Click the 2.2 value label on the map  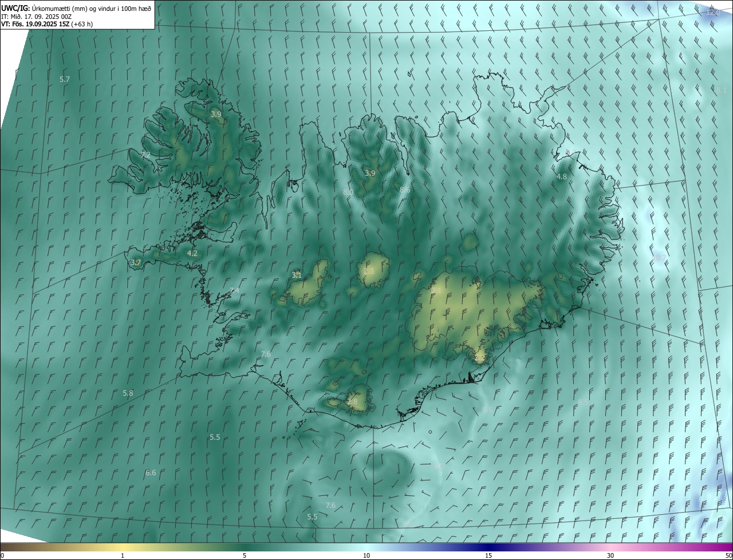tap(480, 358)
